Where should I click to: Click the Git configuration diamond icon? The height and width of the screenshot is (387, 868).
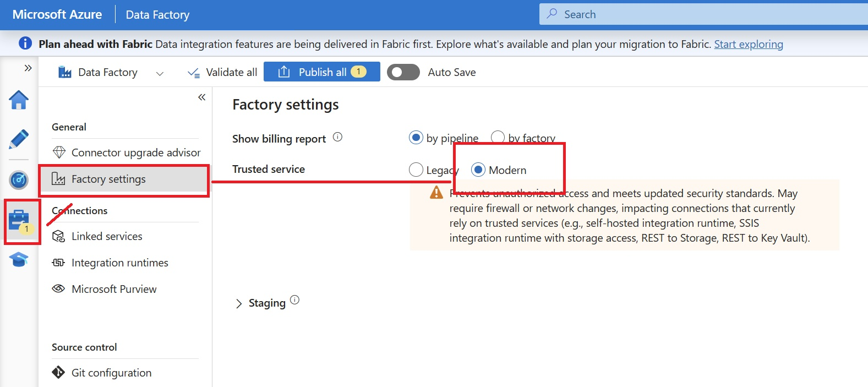click(x=58, y=372)
